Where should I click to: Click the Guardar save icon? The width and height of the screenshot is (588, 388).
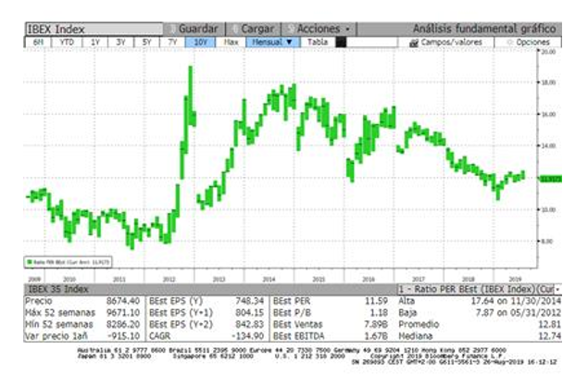click(x=172, y=29)
